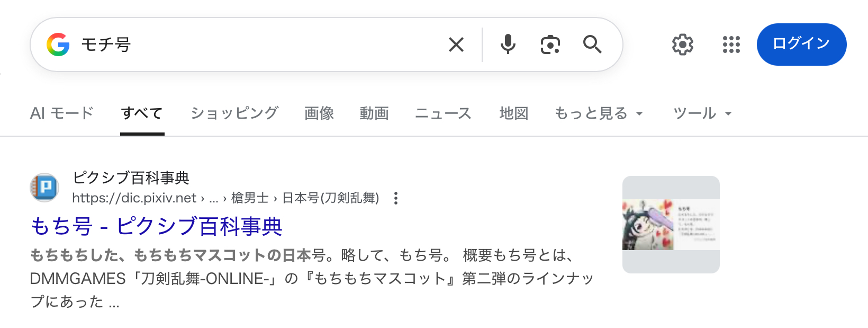Viewport: 868px width, 328px height.
Task: Open the search result thumbnail image
Action: coord(671,225)
